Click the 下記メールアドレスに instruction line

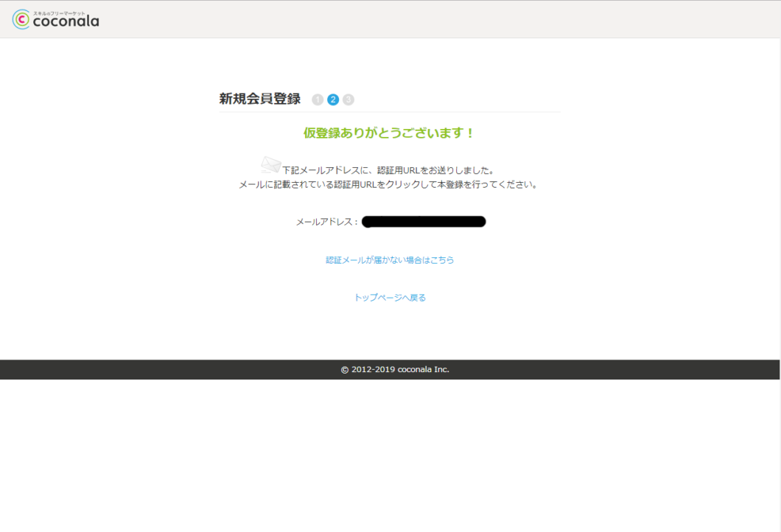pos(388,170)
